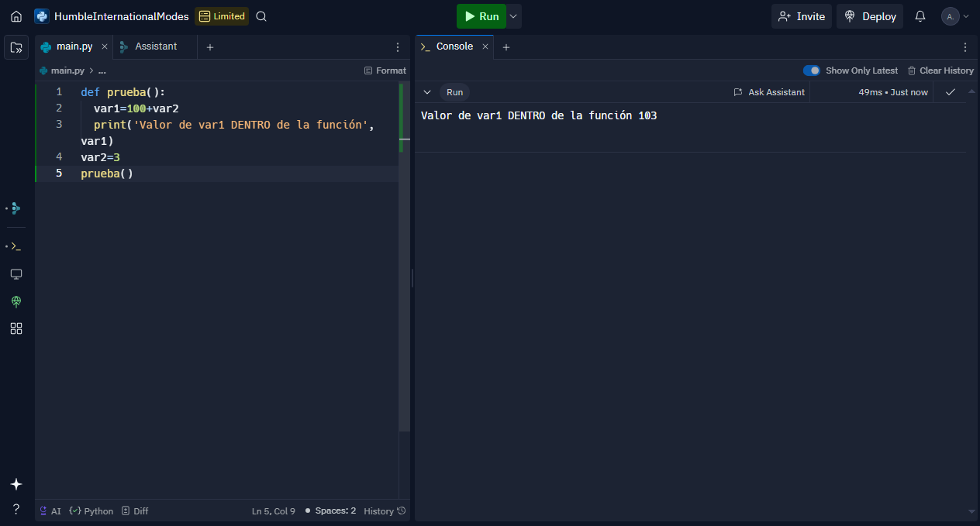
Task: Open the Diff view from the status bar
Action: coord(135,511)
